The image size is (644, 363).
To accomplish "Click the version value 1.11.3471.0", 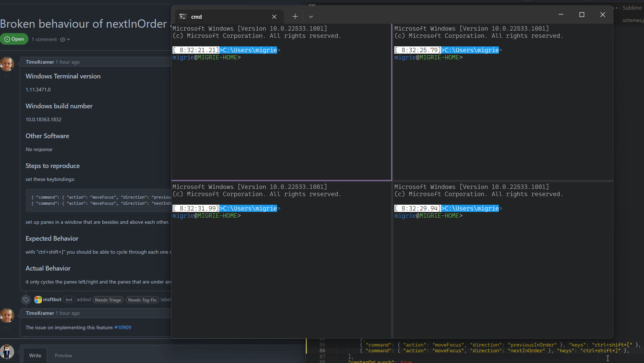I will tap(38, 90).
